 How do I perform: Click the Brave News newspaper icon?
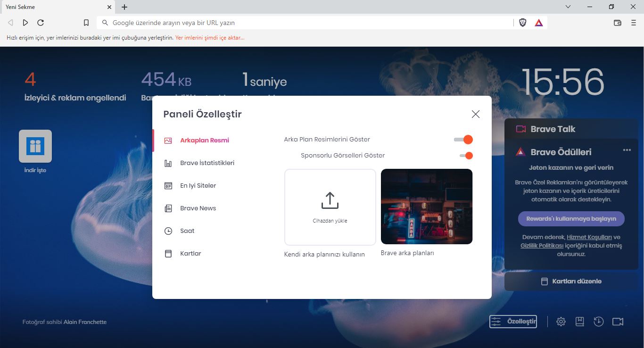click(168, 208)
